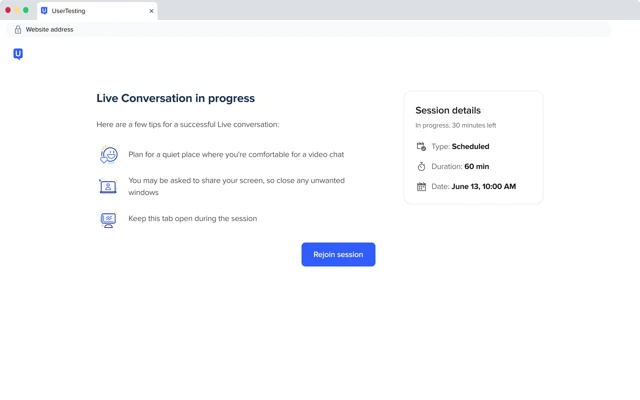The image size is (640, 400).
Task: Click the Scheduled type value
Action: pos(470,147)
